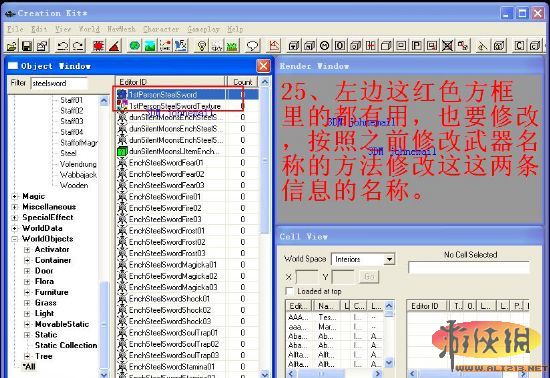Sort by Editor ID column header in Object Window
Screen dimensions: 550x378
pyautogui.click(x=170, y=82)
